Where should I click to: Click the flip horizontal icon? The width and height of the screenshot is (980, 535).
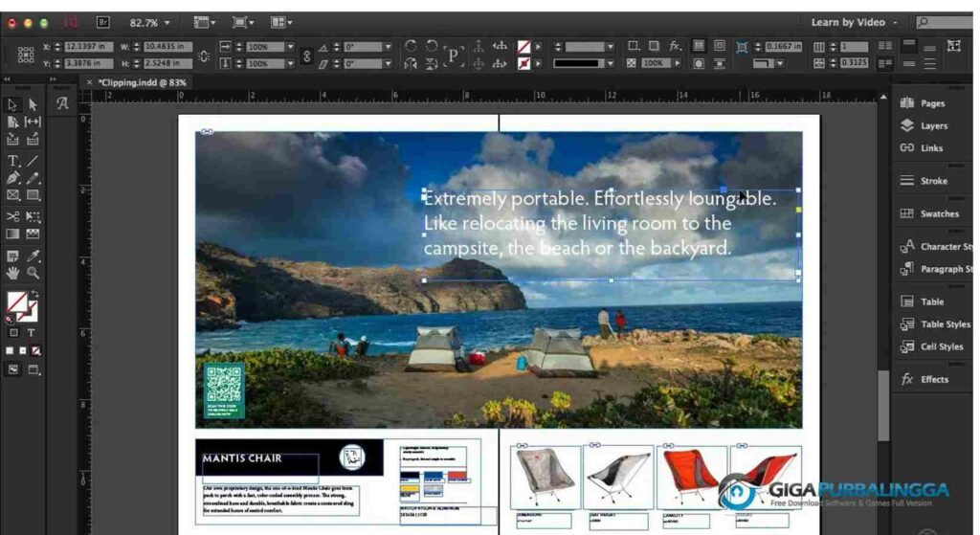410,63
